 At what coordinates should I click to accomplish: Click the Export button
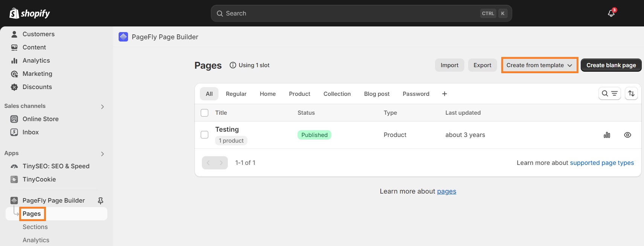tap(482, 65)
